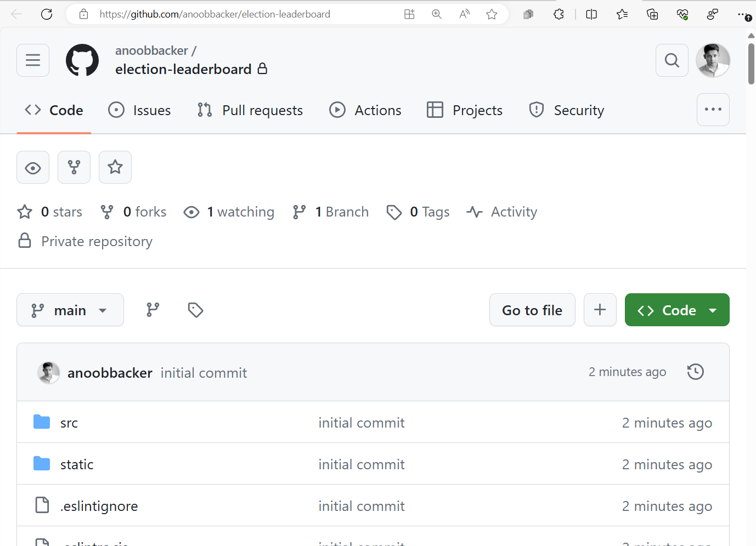Reload the page with the refresh button
Viewport: 756px width, 546px height.
pyautogui.click(x=47, y=14)
